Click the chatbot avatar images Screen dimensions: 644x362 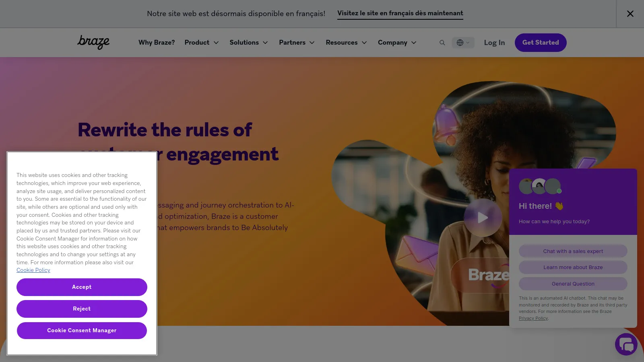click(539, 185)
